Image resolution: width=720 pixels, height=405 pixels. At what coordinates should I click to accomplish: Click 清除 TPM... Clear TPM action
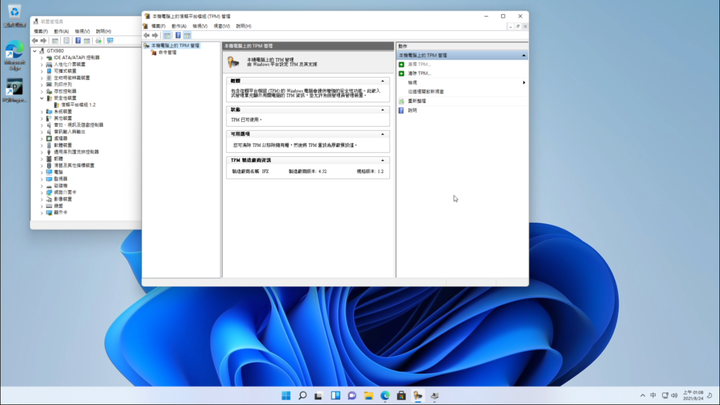[x=419, y=73]
